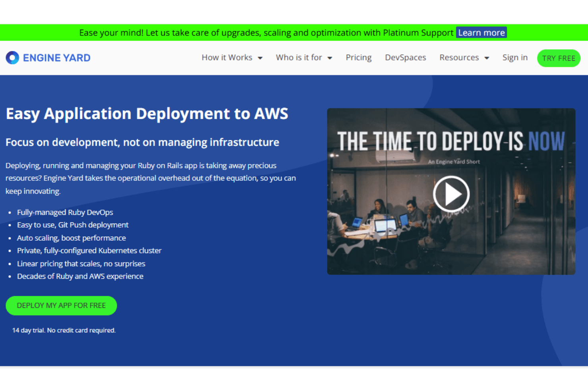Click the bullet Auto scaling, boost performance
The width and height of the screenshot is (588, 392).
click(x=72, y=238)
